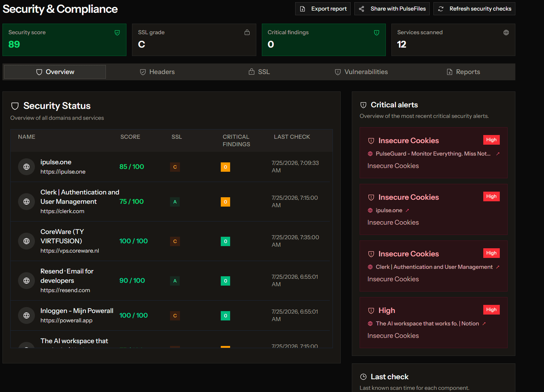The width and height of the screenshot is (544, 392).
Task: Click the Export report button
Action: (x=323, y=9)
